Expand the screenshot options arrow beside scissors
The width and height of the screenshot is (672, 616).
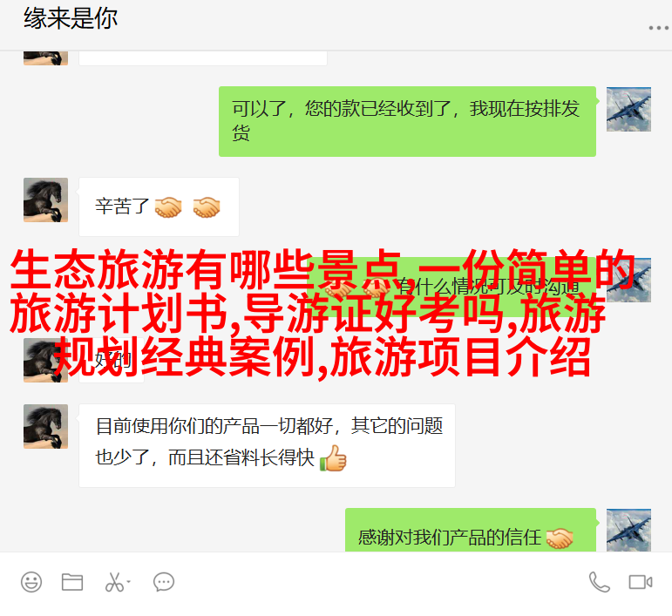coord(128,582)
